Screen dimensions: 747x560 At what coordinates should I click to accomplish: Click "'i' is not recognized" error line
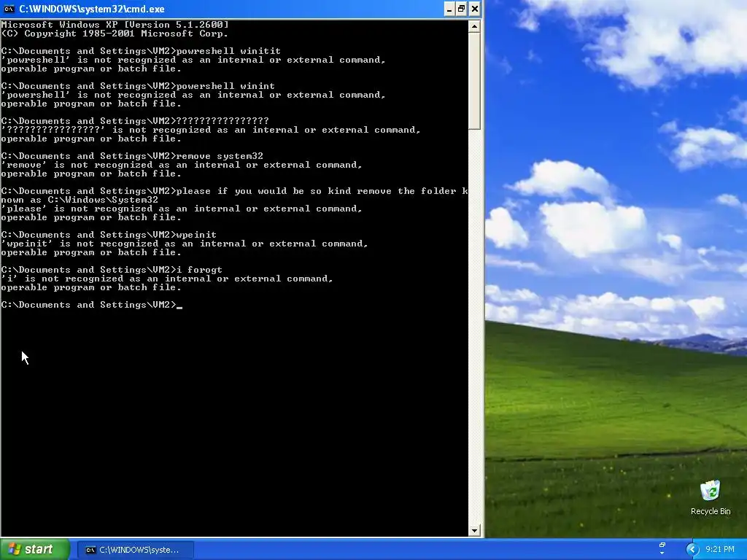click(x=167, y=279)
